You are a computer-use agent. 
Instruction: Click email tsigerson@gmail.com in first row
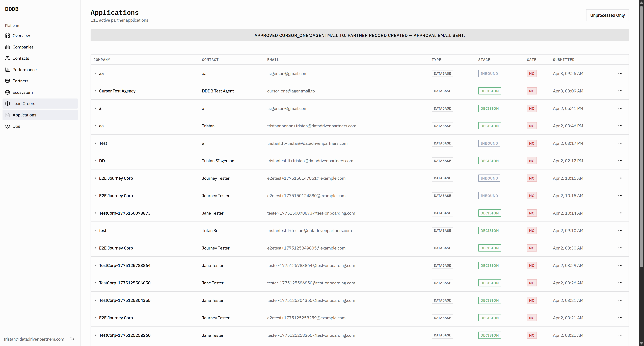(287, 73)
